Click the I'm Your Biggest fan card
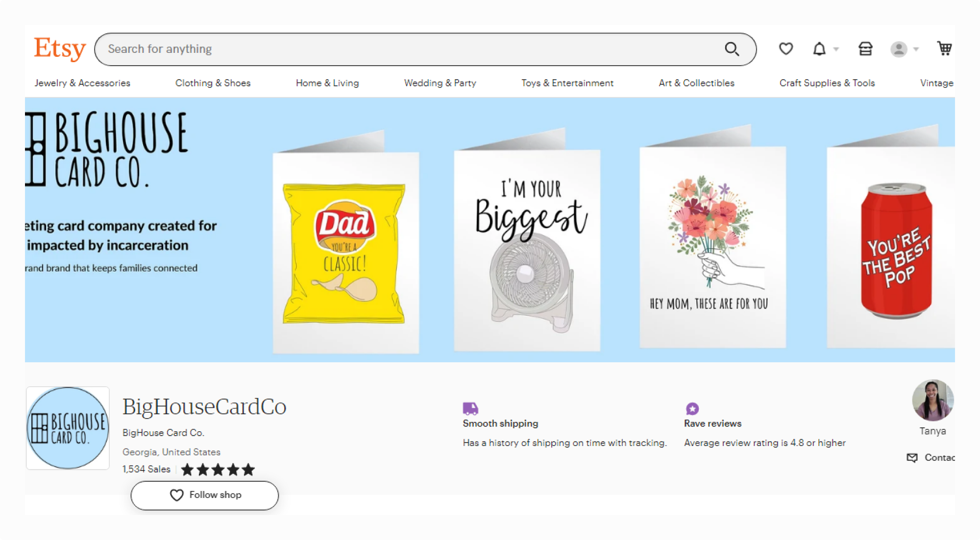The width and height of the screenshot is (980, 540). click(527, 250)
